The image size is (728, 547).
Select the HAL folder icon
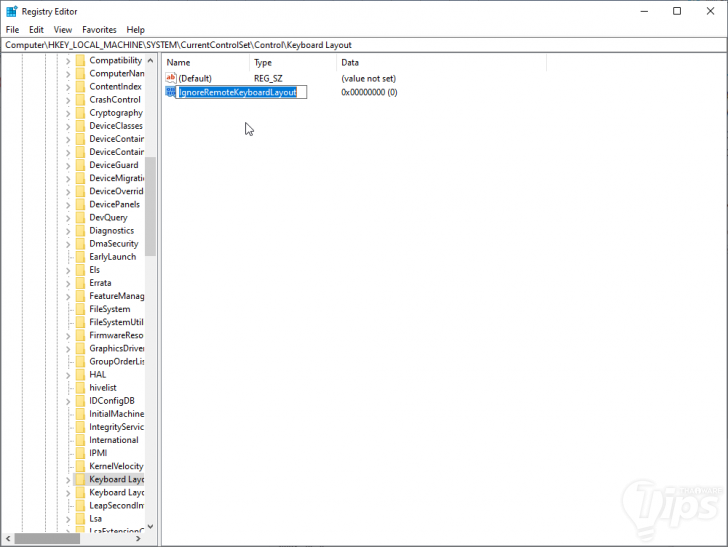(81, 374)
